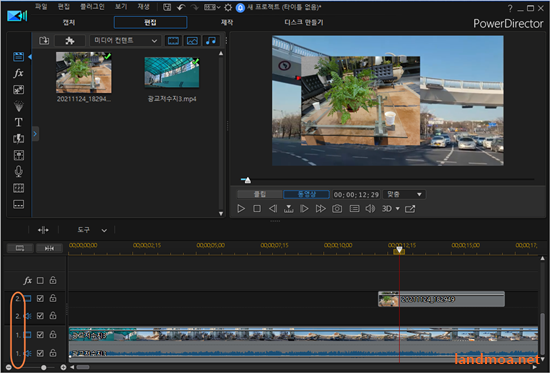The width and height of the screenshot is (550, 373).
Task: Uncheck audio track 2 enable checkbox
Action: pos(40,316)
